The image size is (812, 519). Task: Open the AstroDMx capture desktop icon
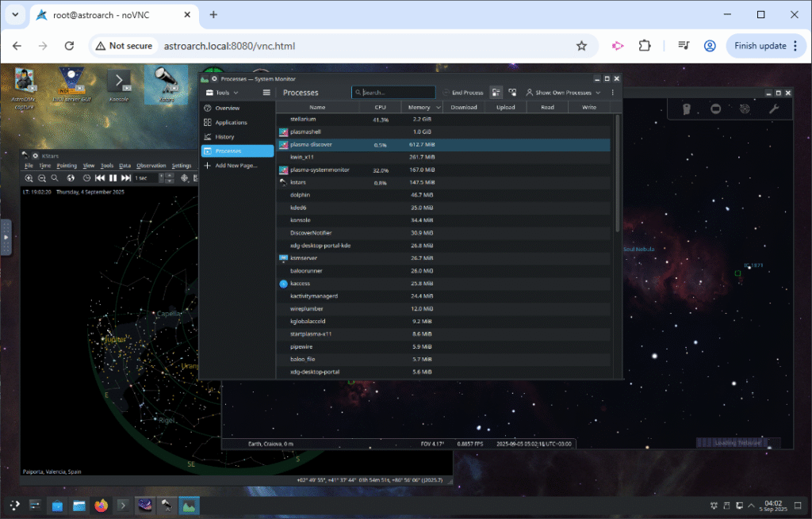coord(24,88)
